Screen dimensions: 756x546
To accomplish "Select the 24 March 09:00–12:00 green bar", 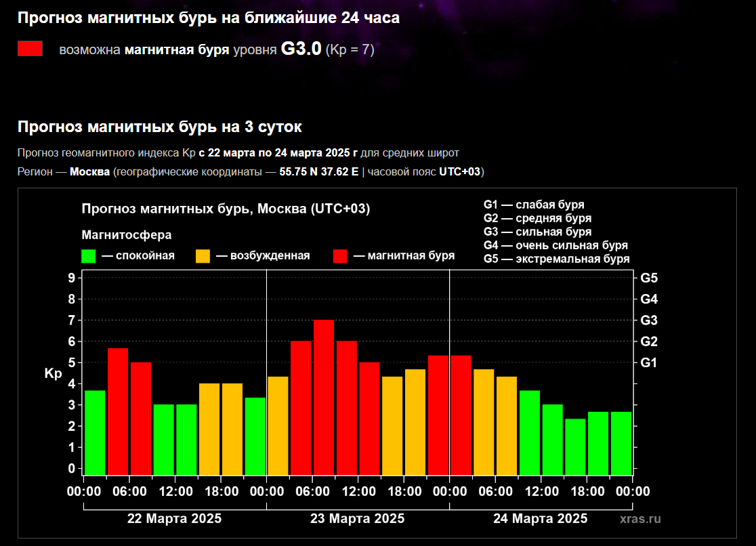I will [x=529, y=433].
